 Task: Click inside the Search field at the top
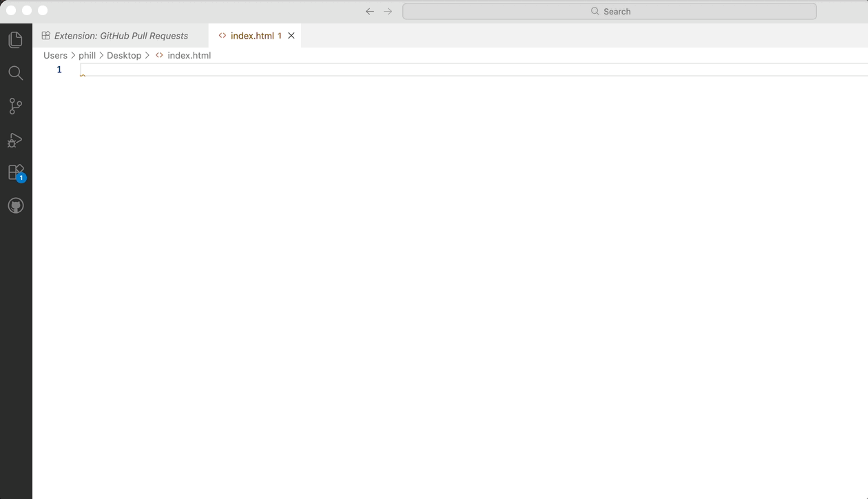(x=610, y=11)
